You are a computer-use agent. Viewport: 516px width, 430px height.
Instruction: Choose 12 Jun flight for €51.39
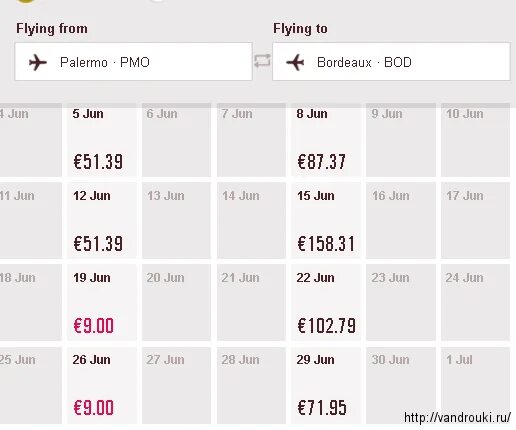[102, 221]
